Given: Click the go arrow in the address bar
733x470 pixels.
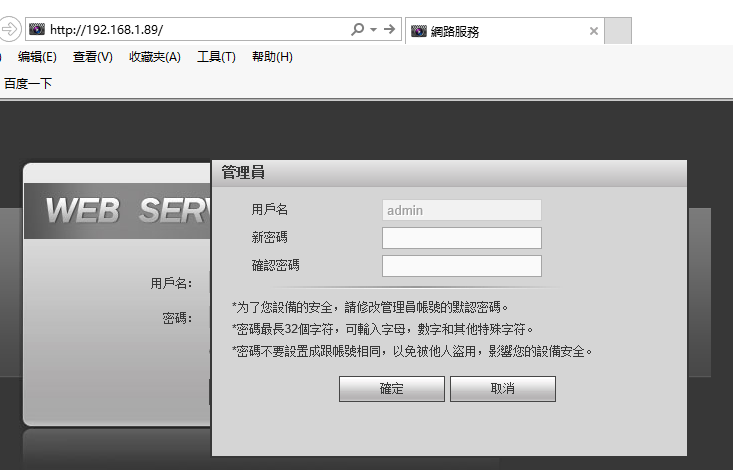Looking at the screenshot, I should click(x=389, y=29).
